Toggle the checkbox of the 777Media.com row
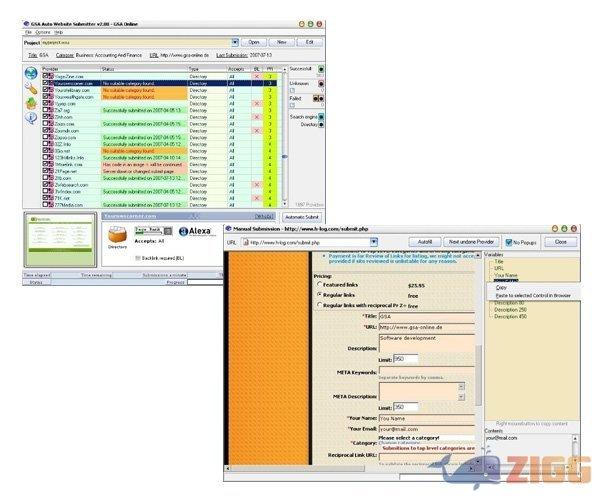 click(x=45, y=205)
